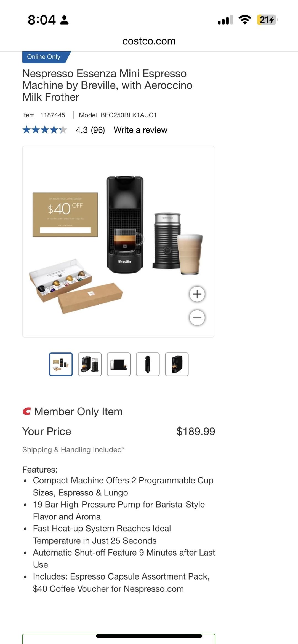The image size is (298, 644).
Task: Select the third side-view thumbnail
Action: tap(119, 364)
